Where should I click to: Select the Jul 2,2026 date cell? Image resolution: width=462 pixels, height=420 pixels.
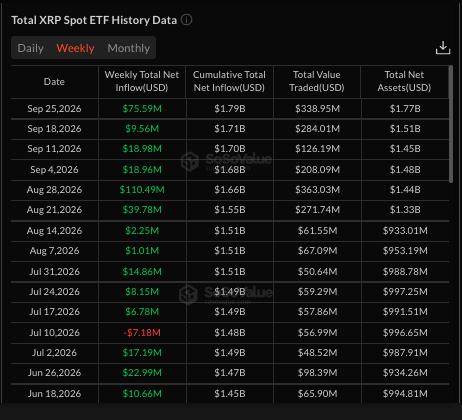(x=54, y=353)
